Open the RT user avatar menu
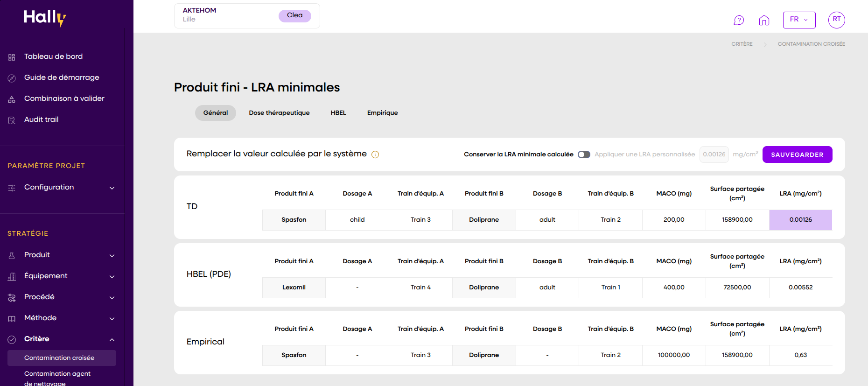The image size is (868, 386). point(837,20)
